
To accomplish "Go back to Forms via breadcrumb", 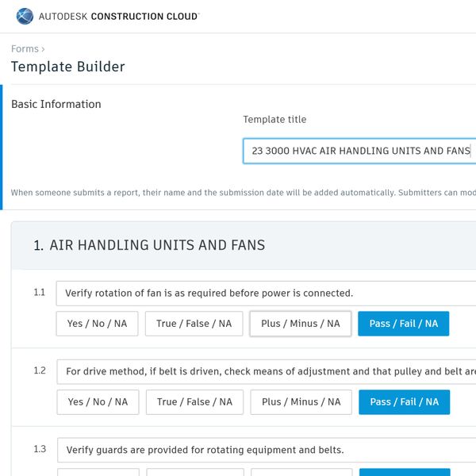I will (x=25, y=49).
